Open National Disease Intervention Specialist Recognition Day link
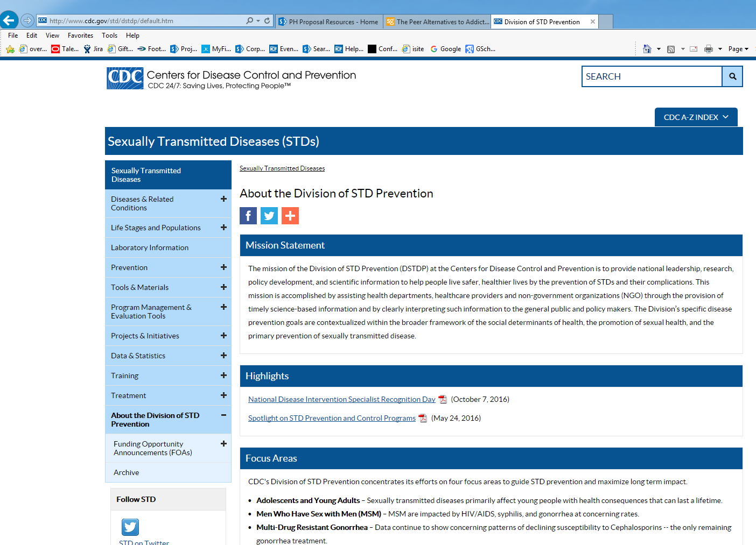Screen dimensions: 756x545 [342, 399]
